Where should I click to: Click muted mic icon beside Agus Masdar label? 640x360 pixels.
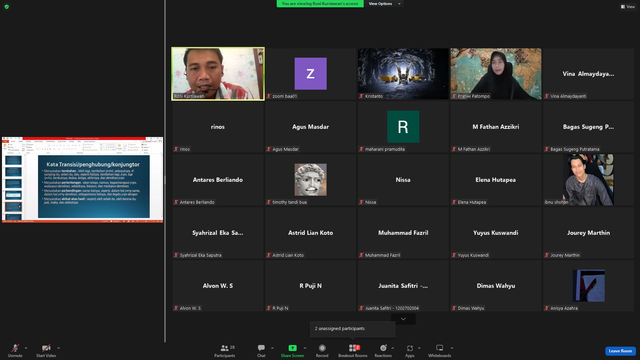coord(269,149)
